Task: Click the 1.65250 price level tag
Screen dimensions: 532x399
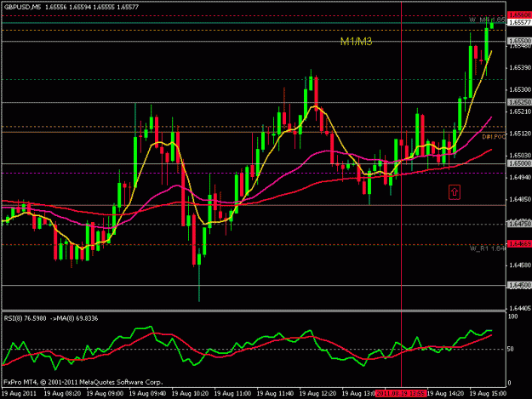Action: pyautogui.click(x=519, y=102)
